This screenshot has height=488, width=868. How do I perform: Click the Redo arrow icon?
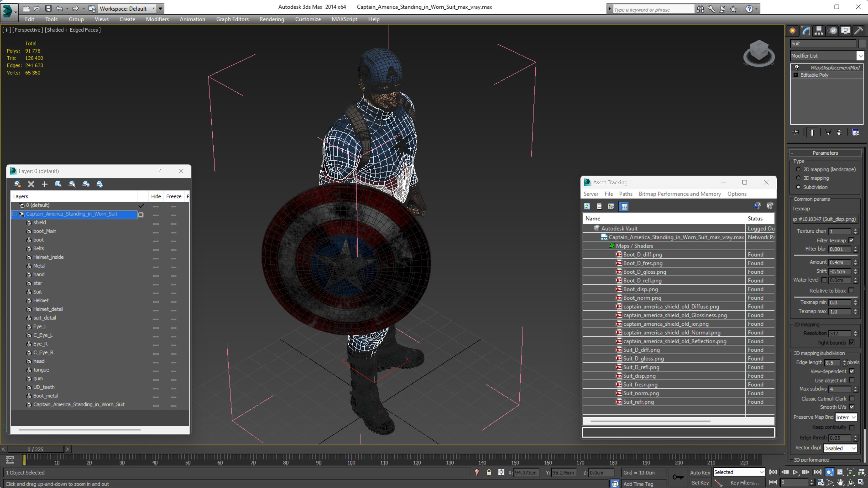click(75, 9)
